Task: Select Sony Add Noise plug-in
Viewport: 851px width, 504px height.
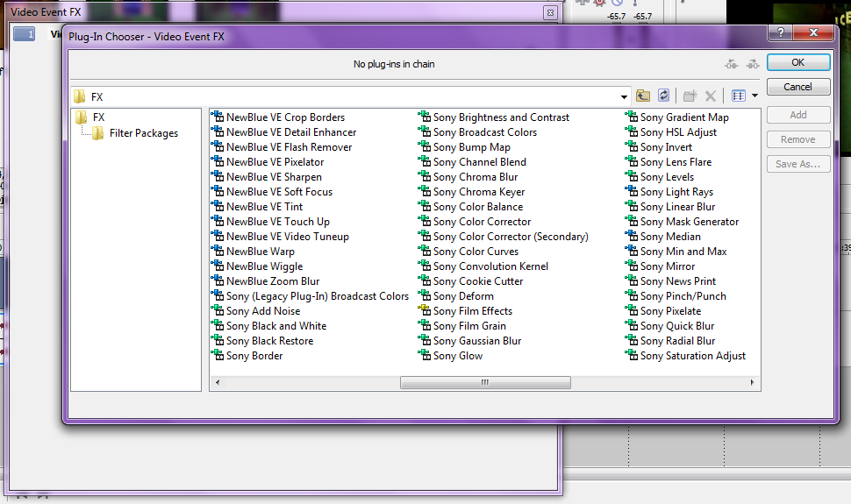Action: pos(256,311)
